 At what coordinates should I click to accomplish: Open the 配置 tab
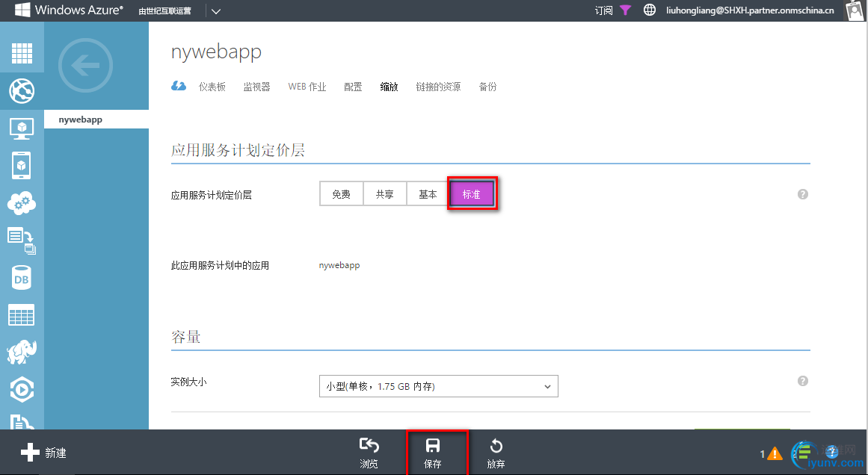[x=353, y=87]
